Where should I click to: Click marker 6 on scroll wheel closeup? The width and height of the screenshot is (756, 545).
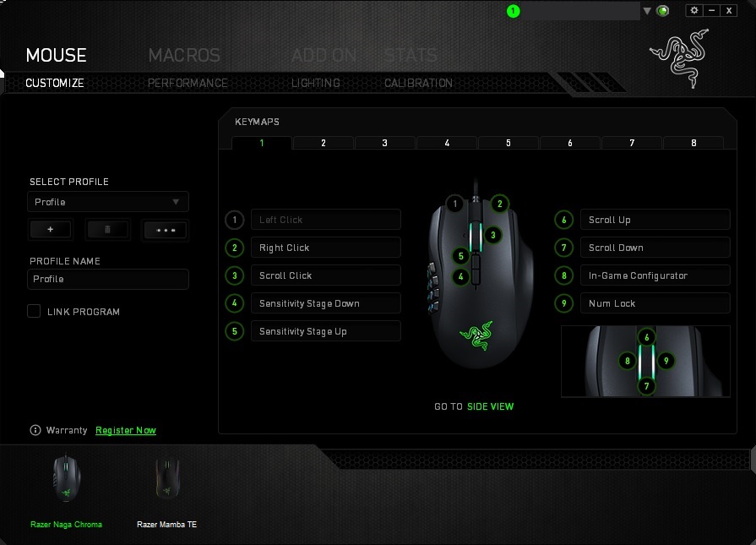646,337
